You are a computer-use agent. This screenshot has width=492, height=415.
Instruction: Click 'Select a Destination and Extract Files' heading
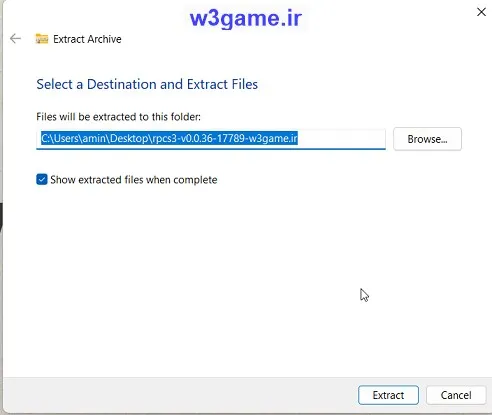[147, 84]
